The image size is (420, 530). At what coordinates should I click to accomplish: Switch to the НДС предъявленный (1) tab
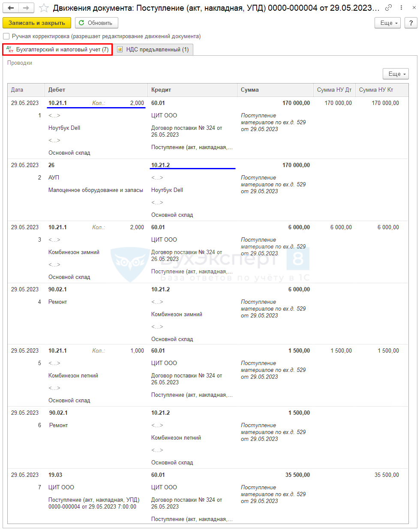point(153,50)
